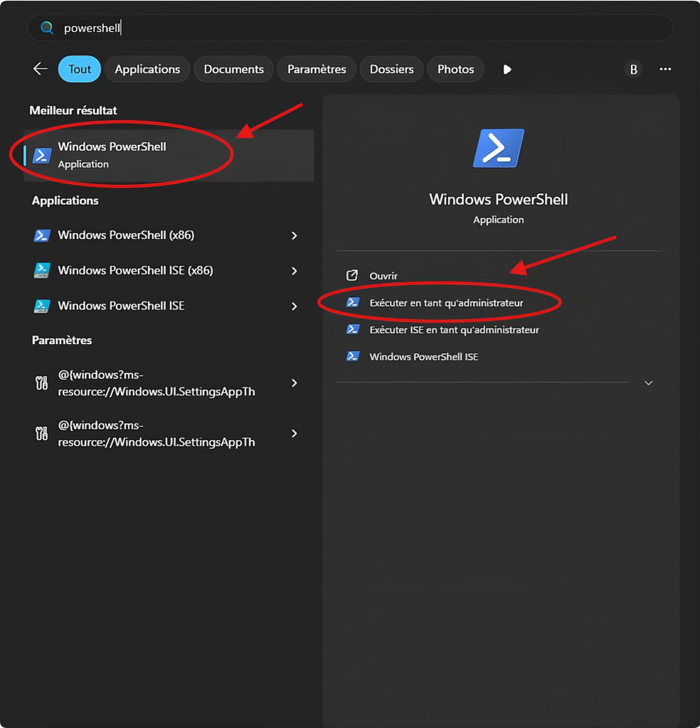This screenshot has width=700, height=728.
Task: Expand Windows PowerShell (x86) chevron
Action: [x=294, y=235]
